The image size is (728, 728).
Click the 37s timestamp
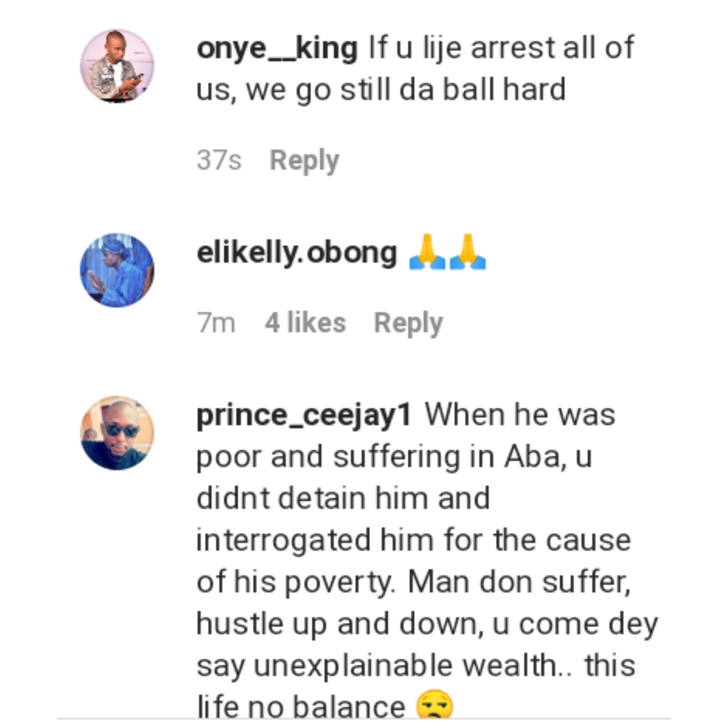click(219, 160)
